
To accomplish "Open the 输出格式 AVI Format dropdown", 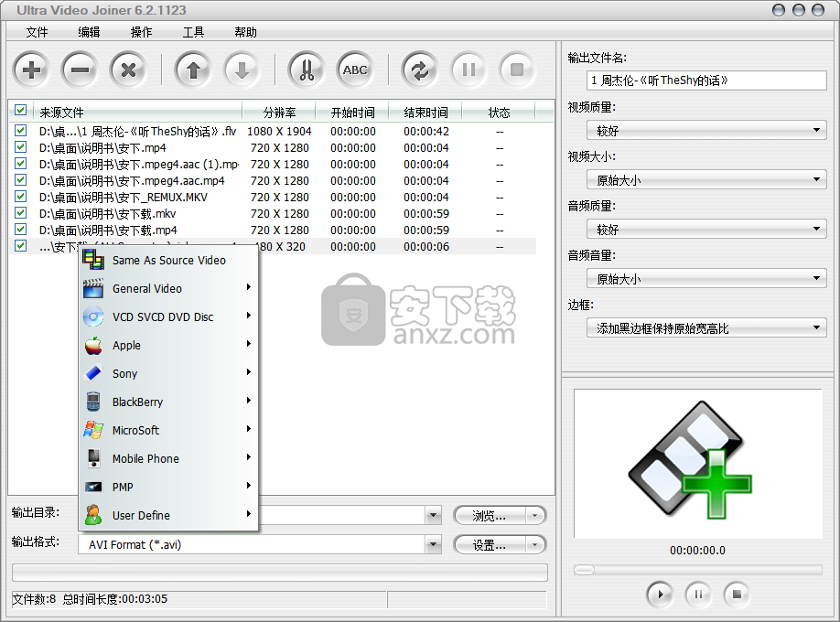I will pos(434,545).
